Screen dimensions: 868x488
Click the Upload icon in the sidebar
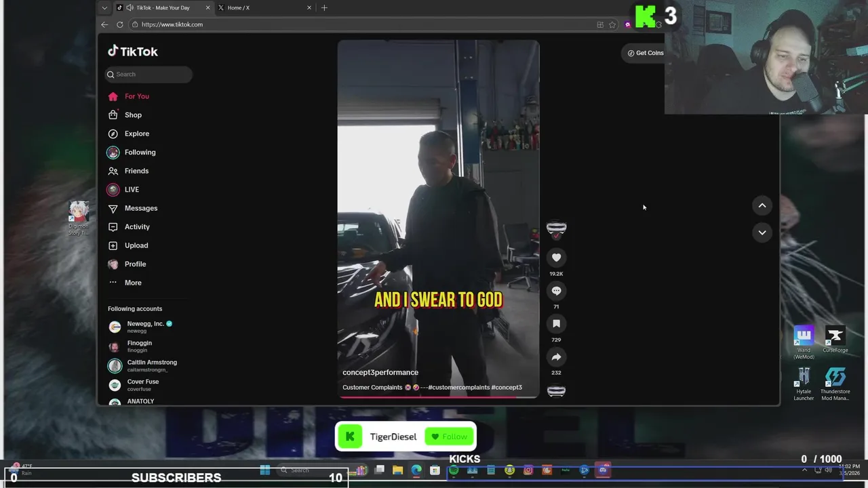tap(113, 245)
